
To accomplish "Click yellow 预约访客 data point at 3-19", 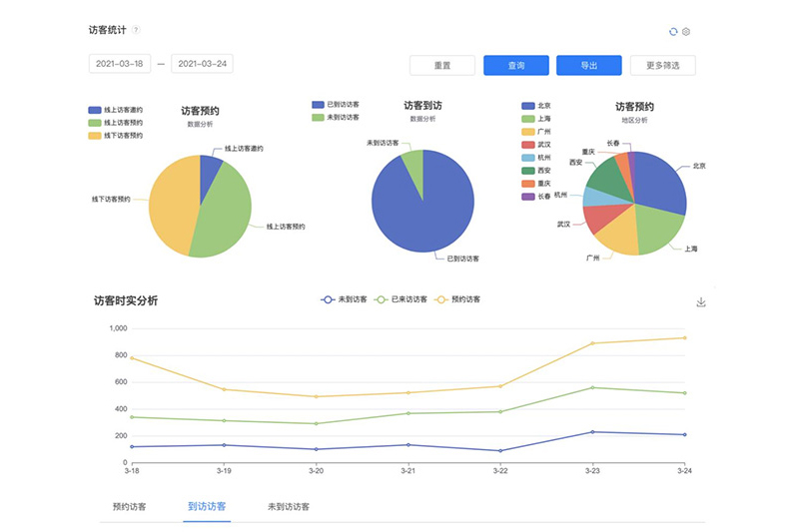I will tap(224, 389).
